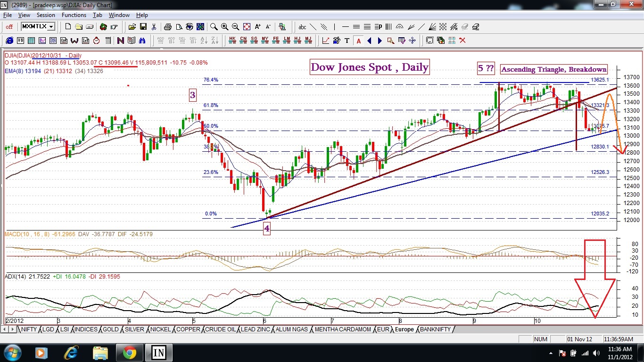This screenshot has height=362, width=644.
Task: Click the eraser tool at toolbar end
Action: click(x=475, y=27)
